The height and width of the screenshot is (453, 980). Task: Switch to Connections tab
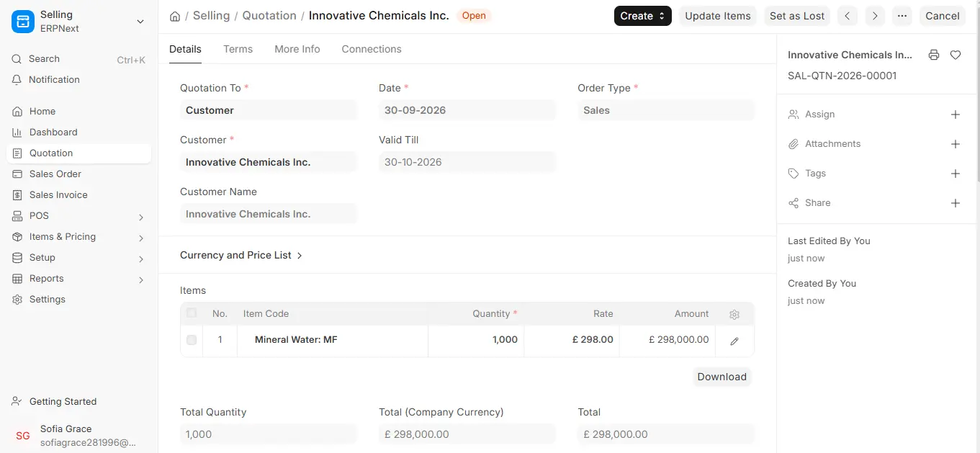click(x=372, y=49)
